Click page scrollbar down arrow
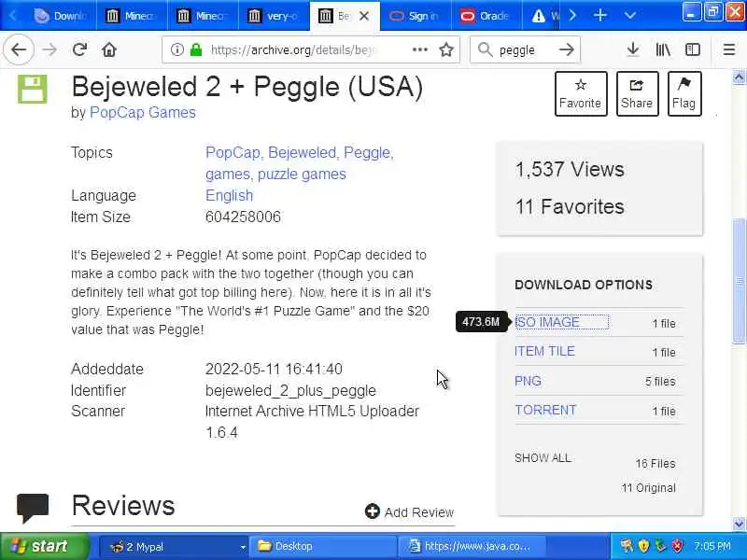Viewport: 747px width, 560px height. tap(739, 524)
